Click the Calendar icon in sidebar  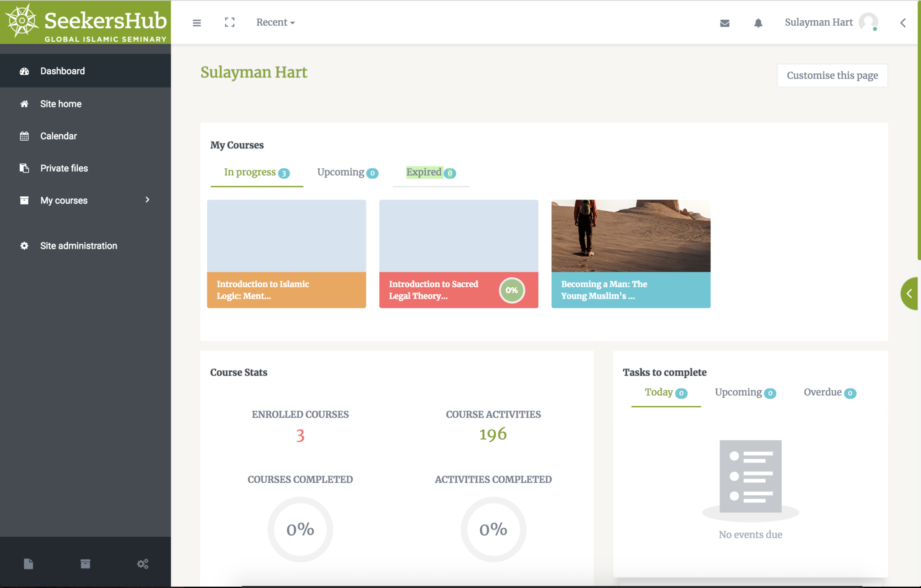click(x=24, y=136)
